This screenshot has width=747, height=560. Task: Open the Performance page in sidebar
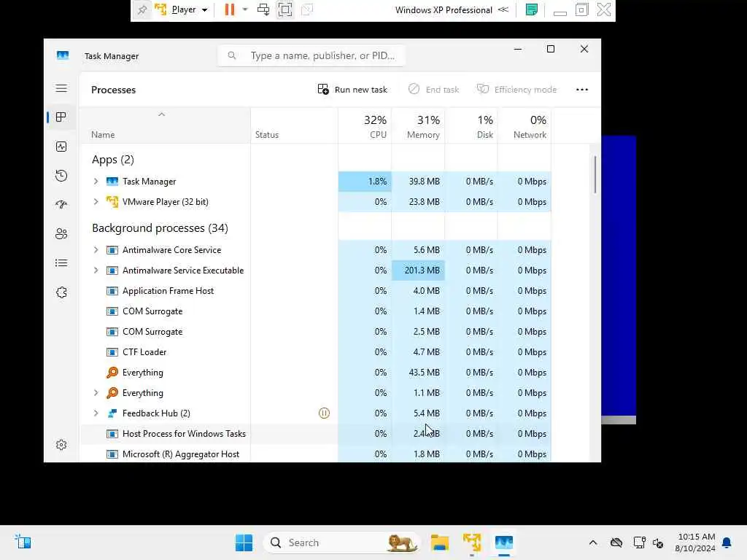click(61, 146)
